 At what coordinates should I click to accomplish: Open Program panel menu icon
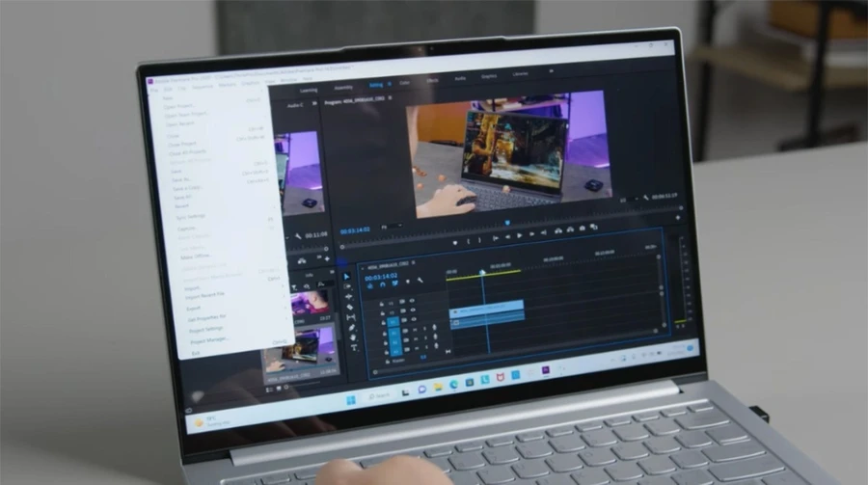(390, 98)
